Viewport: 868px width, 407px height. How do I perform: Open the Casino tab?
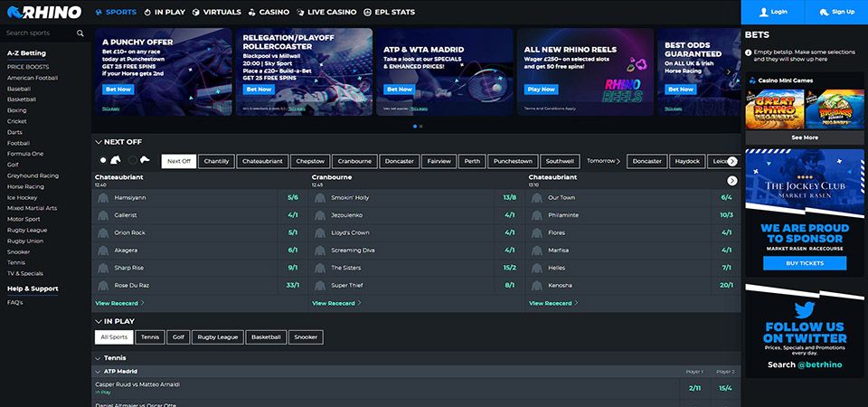(x=269, y=12)
